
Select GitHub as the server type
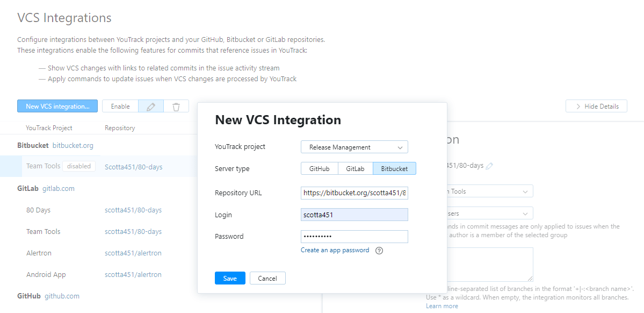tap(319, 168)
